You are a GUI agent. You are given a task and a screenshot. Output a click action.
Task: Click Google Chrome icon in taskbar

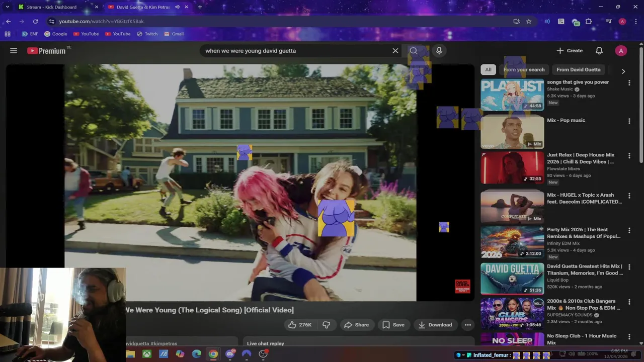(x=213, y=354)
